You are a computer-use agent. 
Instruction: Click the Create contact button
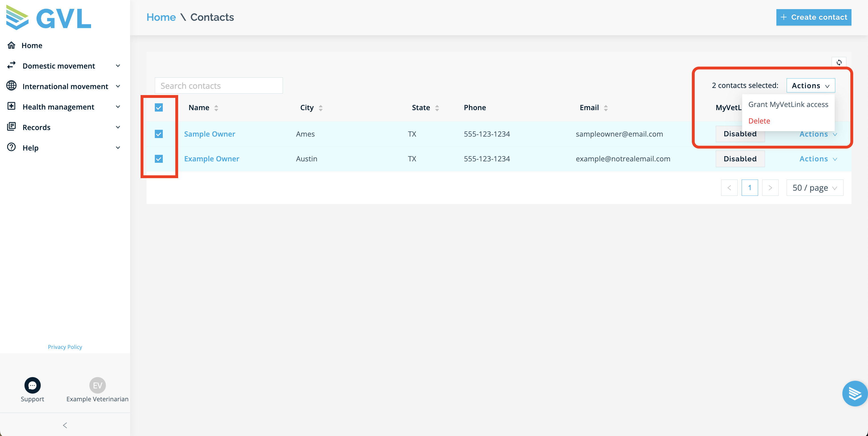click(x=814, y=17)
